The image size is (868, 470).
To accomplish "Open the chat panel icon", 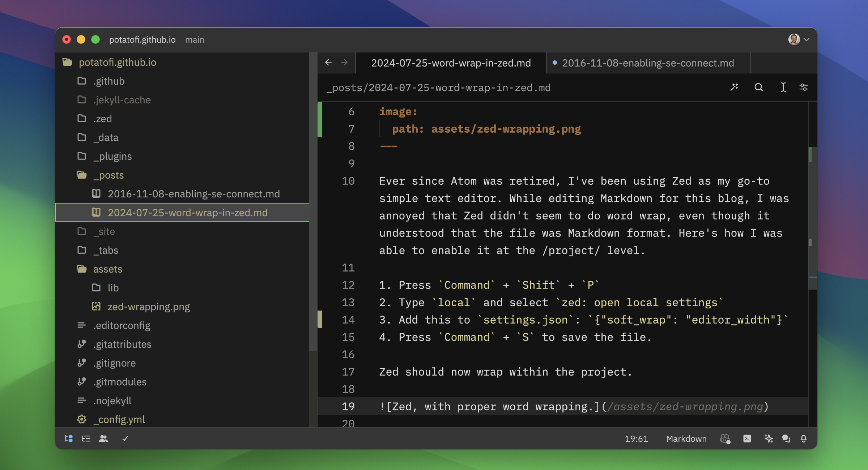I will coord(786,439).
